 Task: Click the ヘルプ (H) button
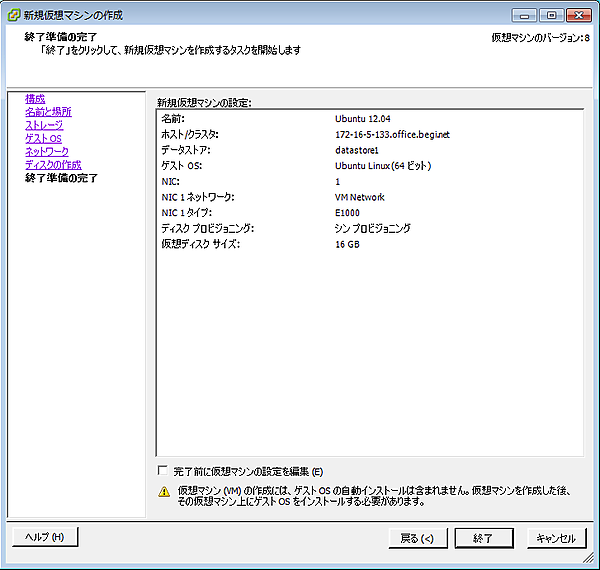45,537
